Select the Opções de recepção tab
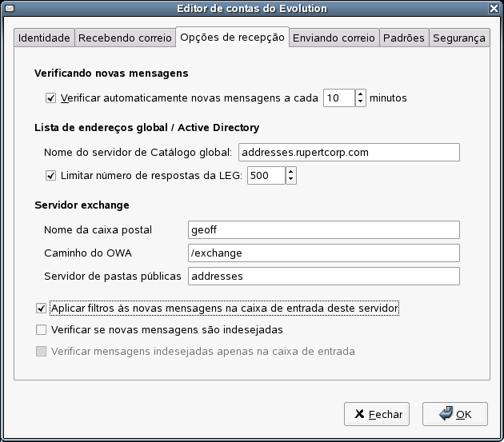The height and width of the screenshot is (442, 504). (x=232, y=38)
